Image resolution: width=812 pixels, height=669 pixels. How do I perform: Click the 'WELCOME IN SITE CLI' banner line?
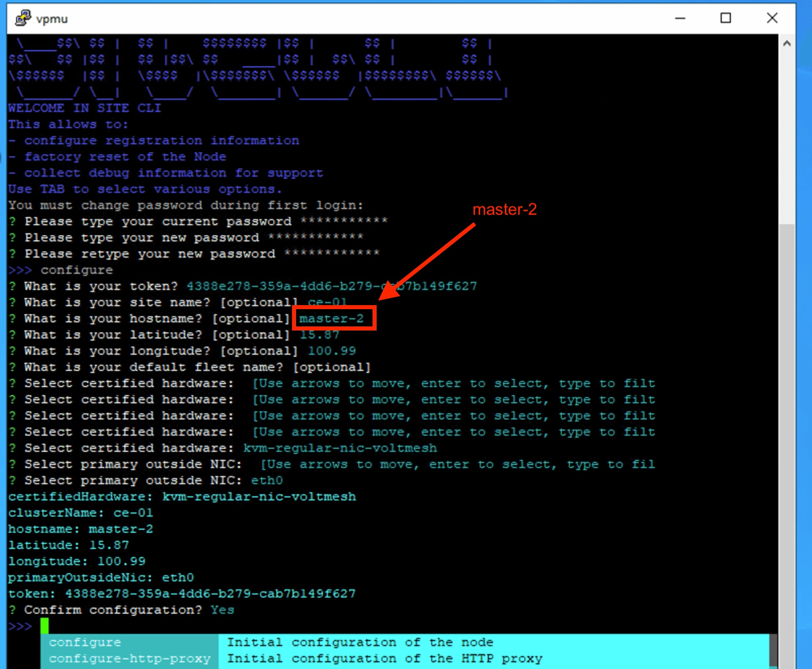85,108
